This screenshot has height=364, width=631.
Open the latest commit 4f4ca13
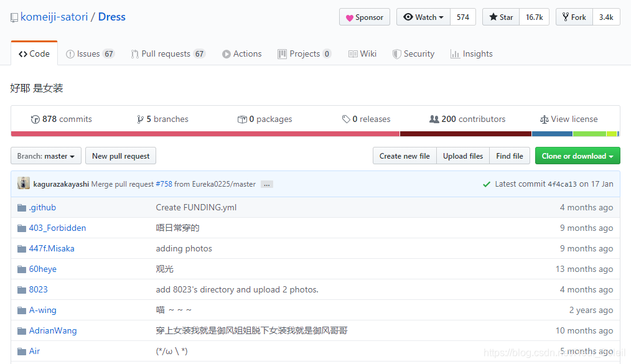click(x=562, y=184)
